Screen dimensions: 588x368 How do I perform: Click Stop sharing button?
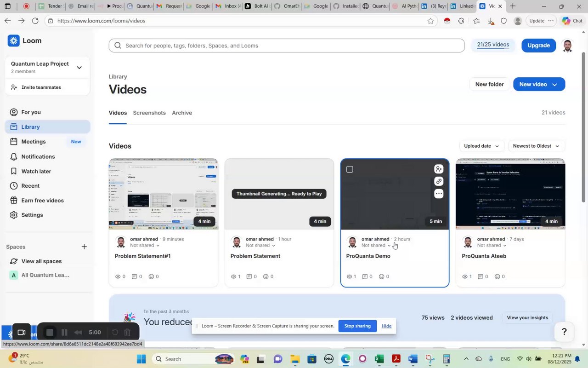coord(357,326)
